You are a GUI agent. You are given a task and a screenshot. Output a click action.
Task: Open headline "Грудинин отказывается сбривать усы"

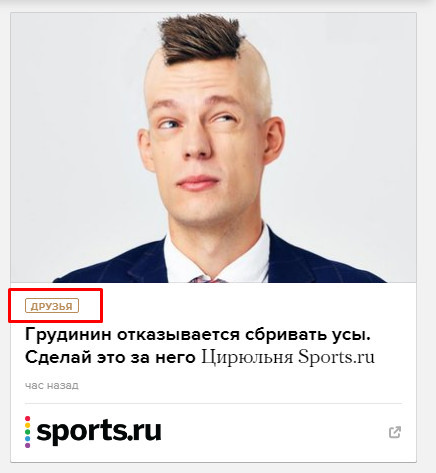click(198, 335)
